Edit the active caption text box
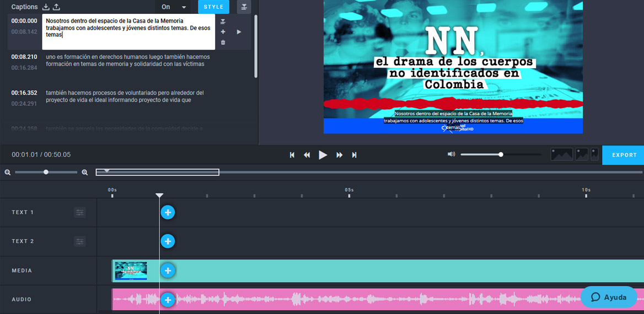The height and width of the screenshot is (314, 644). (x=128, y=31)
